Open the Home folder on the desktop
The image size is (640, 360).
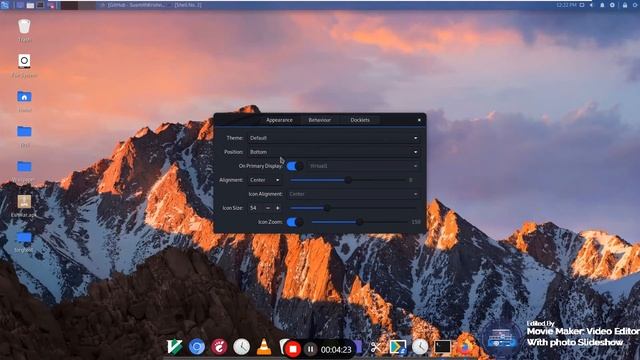24,97
